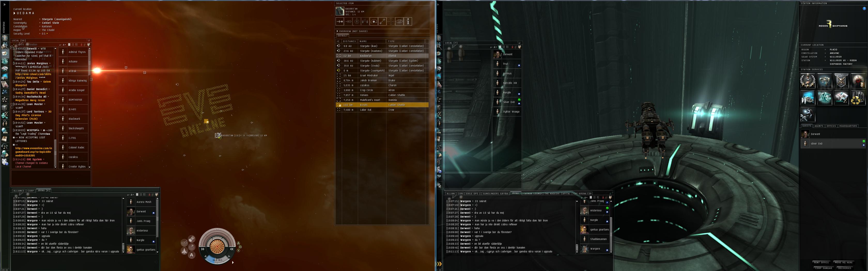Open the white triangle HUD options menu
The height and width of the screenshot is (271, 868).
coord(233,262)
